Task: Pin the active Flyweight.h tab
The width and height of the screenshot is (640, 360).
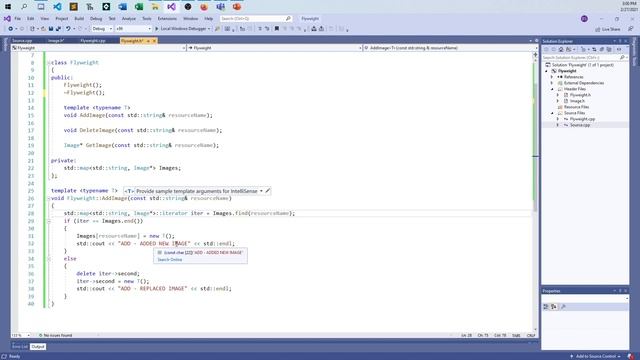Action: (148, 41)
